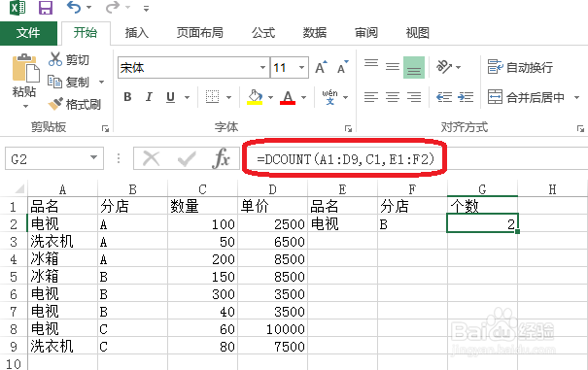Open the Undo history dropdown arrow
This screenshot has height=370, width=588.
pos(88,8)
